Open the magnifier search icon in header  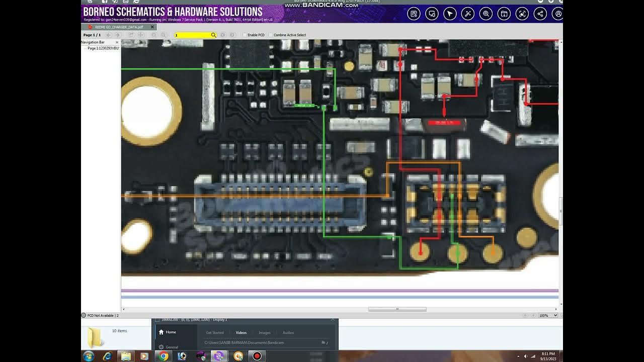(x=486, y=14)
